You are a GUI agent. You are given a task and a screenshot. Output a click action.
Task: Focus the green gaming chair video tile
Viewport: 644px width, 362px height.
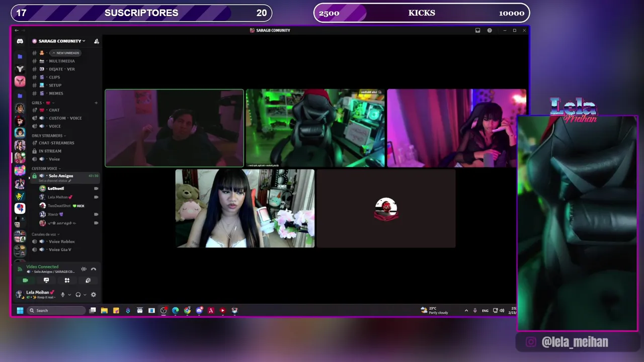tap(315, 128)
